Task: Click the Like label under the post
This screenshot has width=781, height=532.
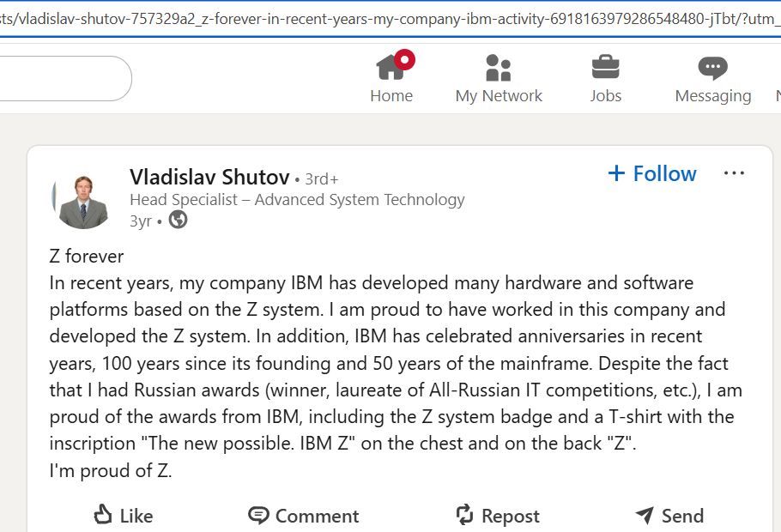Action: (x=136, y=516)
